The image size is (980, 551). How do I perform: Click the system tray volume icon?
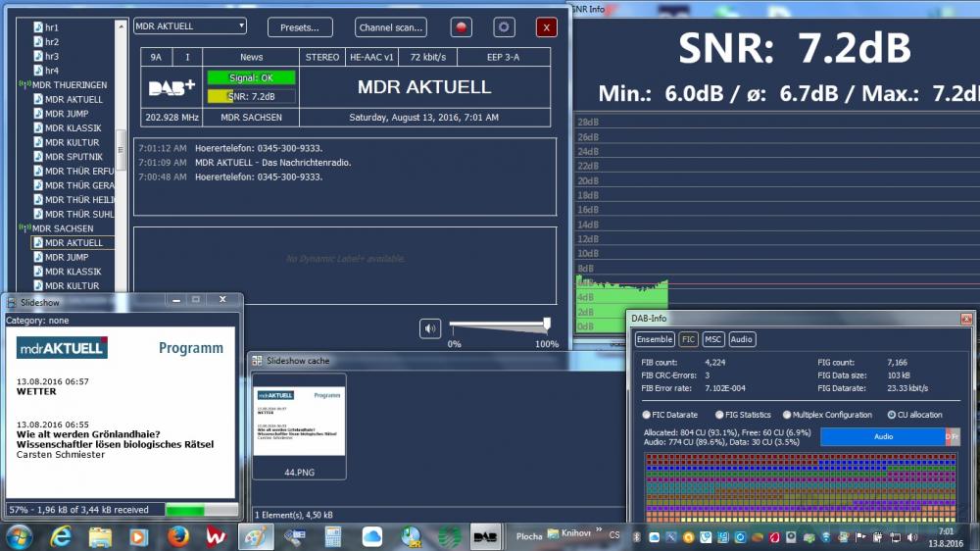(x=911, y=536)
